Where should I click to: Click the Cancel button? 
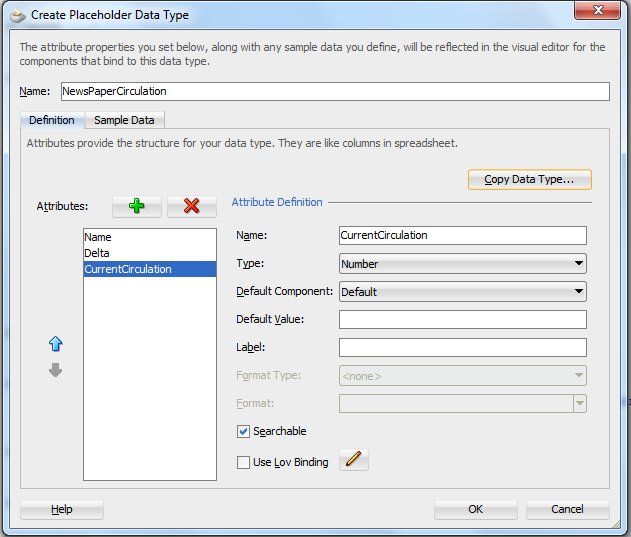pyautogui.click(x=567, y=509)
